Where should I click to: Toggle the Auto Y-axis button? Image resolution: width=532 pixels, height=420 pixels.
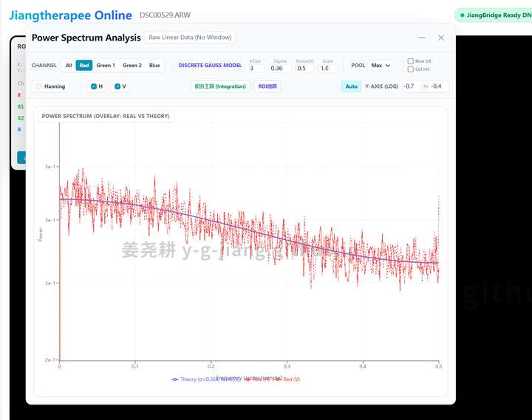click(x=351, y=86)
